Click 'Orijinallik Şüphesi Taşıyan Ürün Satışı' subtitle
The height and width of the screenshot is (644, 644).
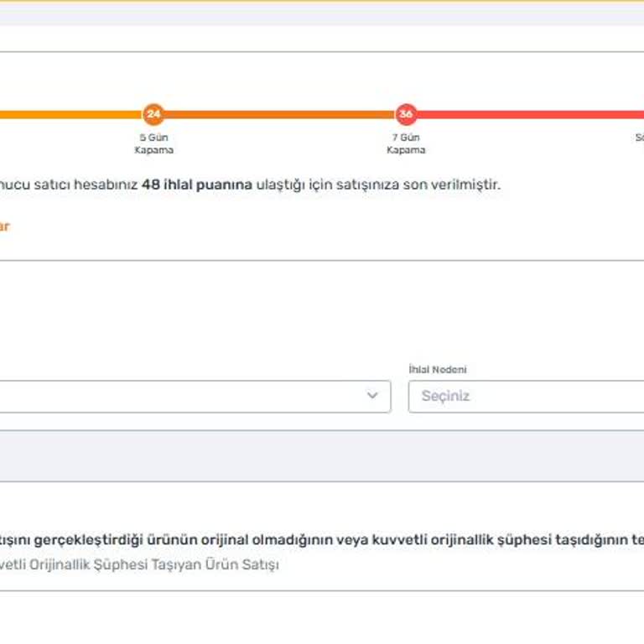click(143, 564)
